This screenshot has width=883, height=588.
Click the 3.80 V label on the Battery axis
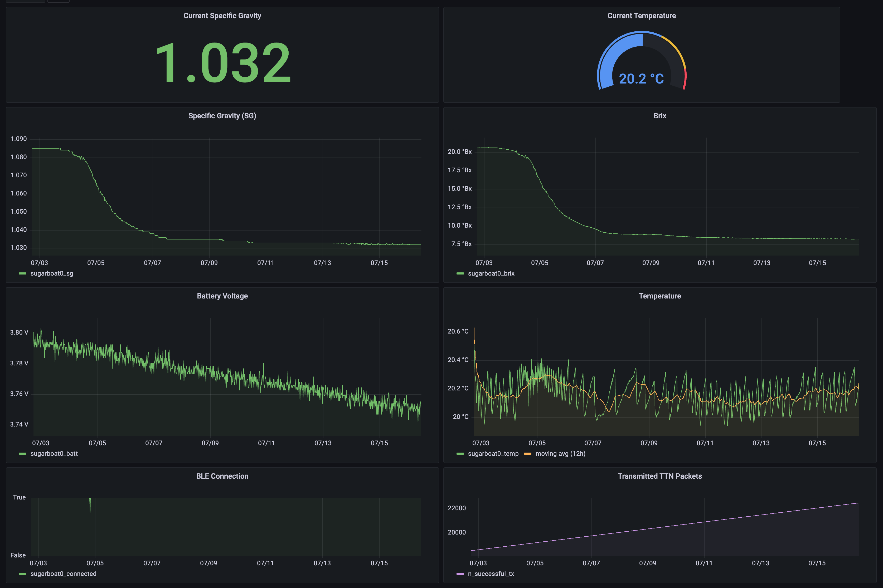point(19,332)
